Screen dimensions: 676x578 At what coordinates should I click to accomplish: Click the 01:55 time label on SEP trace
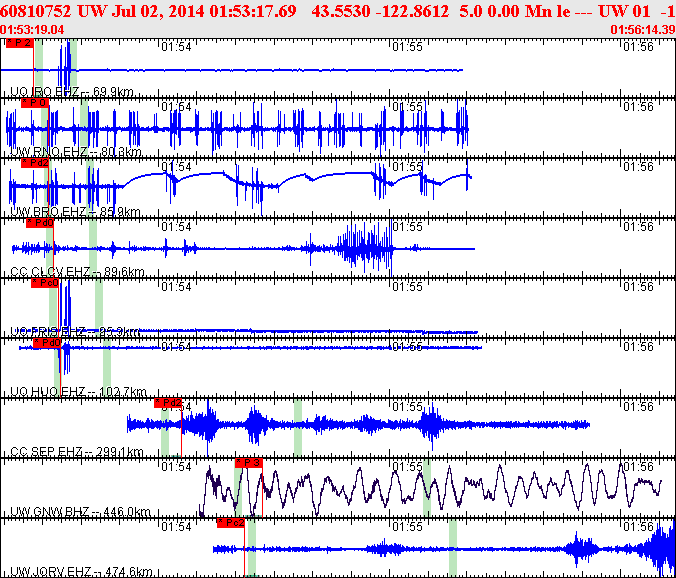pyautogui.click(x=407, y=406)
